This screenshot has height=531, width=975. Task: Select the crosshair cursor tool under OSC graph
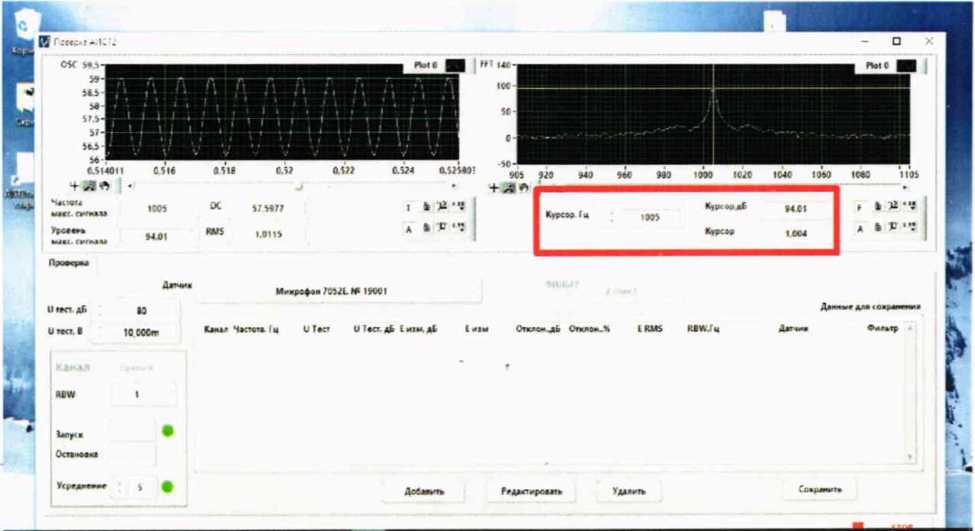pyautogui.click(x=75, y=185)
